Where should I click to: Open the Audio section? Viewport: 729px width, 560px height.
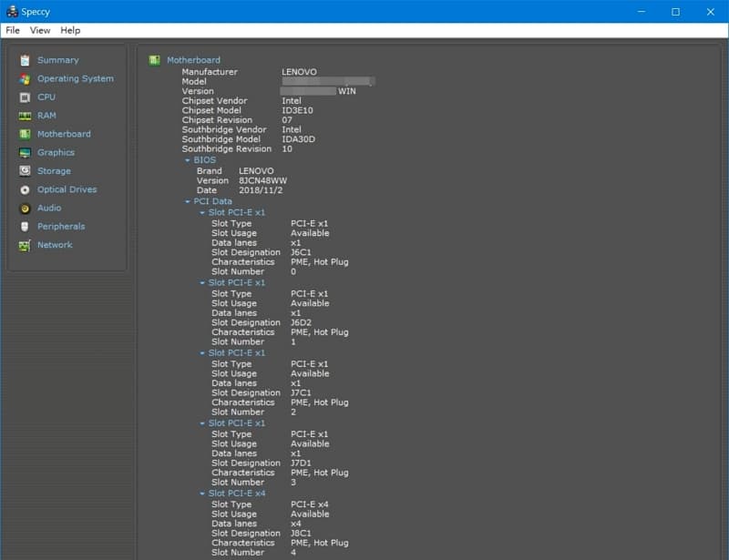pos(49,208)
